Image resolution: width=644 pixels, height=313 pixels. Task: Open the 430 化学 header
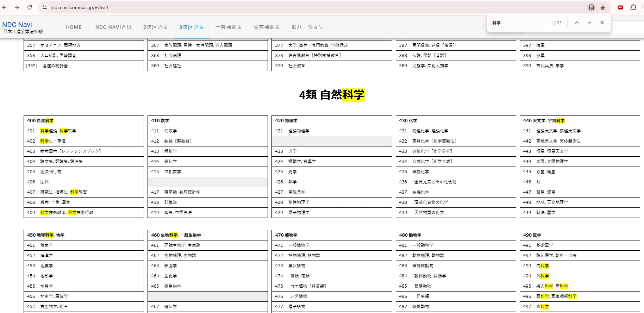[456, 120]
